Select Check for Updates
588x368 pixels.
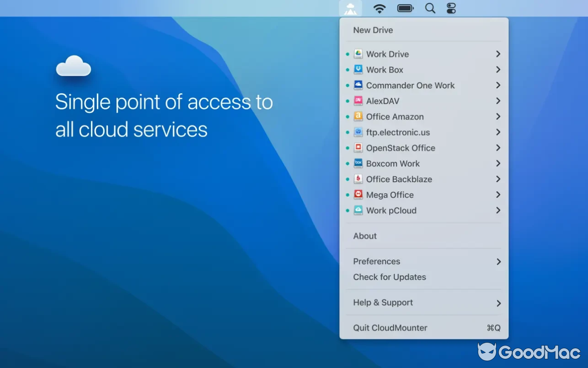(390, 277)
